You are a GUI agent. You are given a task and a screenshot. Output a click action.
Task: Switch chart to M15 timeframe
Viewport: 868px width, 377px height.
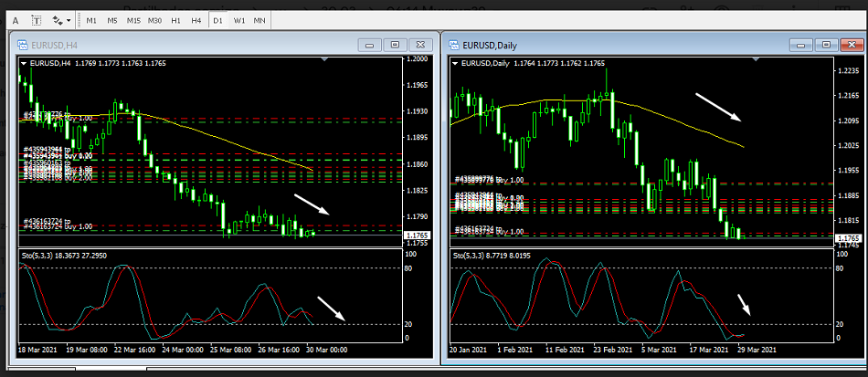133,19
